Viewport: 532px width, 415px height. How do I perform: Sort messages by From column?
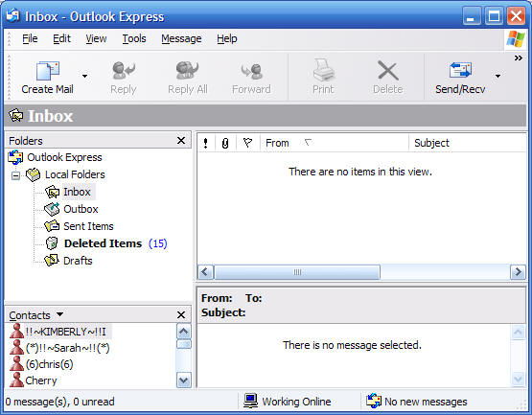click(335, 143)
